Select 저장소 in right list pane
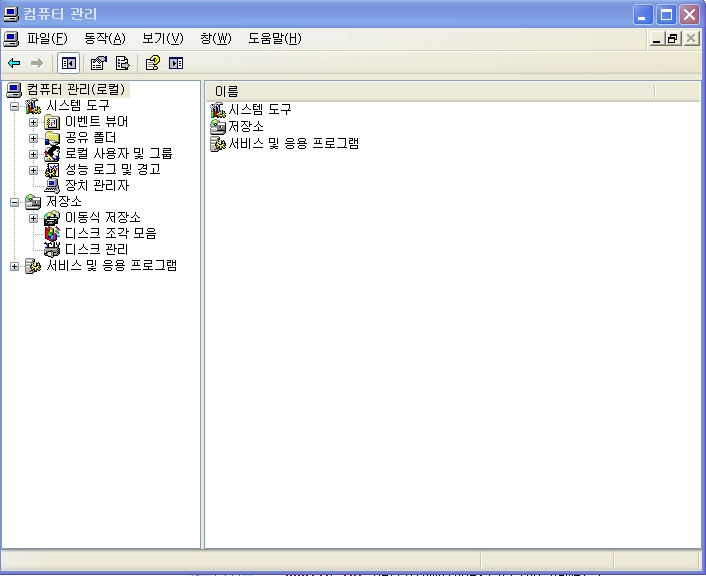706x576 pixels. pos(246,127)
